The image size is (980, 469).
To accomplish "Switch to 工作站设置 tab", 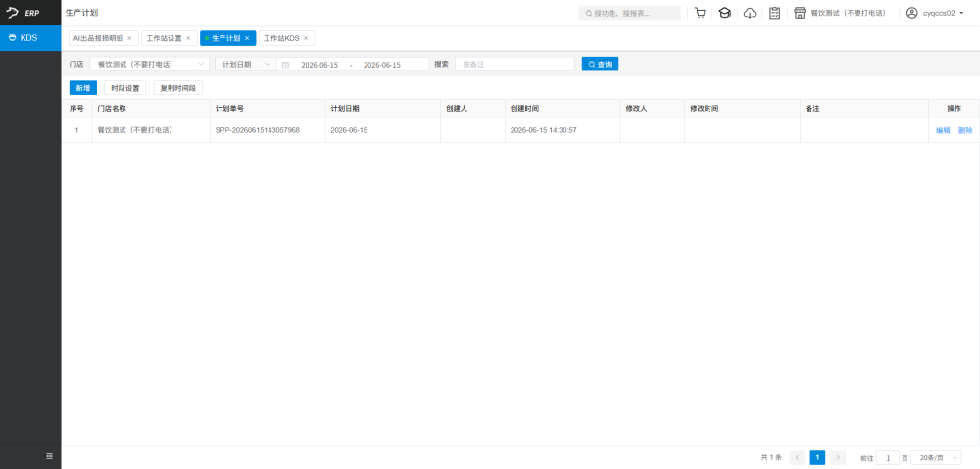I will pyautogui.click(x=164, y=38).
